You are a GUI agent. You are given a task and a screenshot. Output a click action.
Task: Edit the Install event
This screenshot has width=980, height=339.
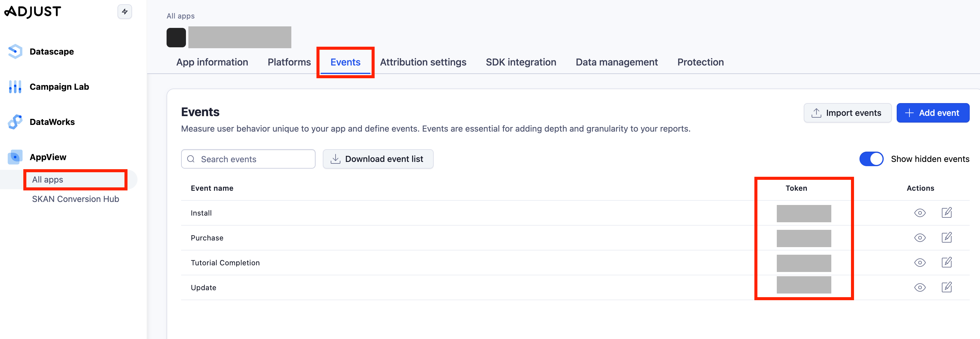[x=946, y=213]
